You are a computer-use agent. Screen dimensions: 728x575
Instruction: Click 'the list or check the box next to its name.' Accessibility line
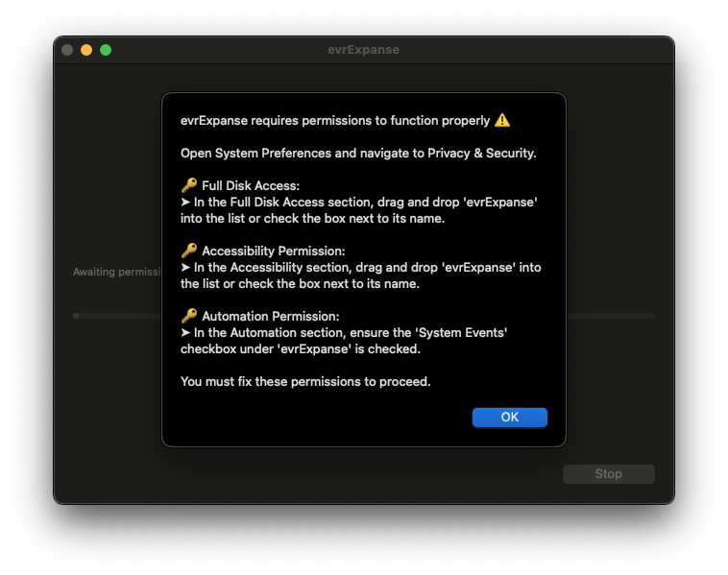300,283
